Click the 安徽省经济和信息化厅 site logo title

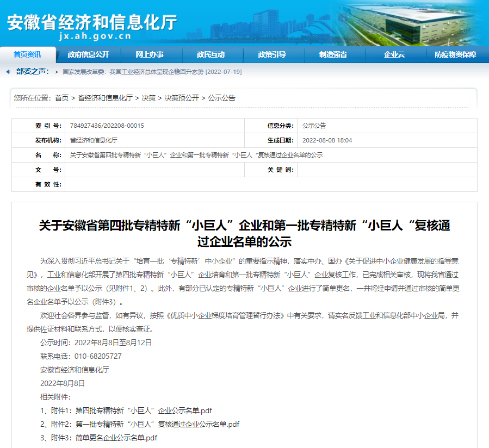[92, 22]
